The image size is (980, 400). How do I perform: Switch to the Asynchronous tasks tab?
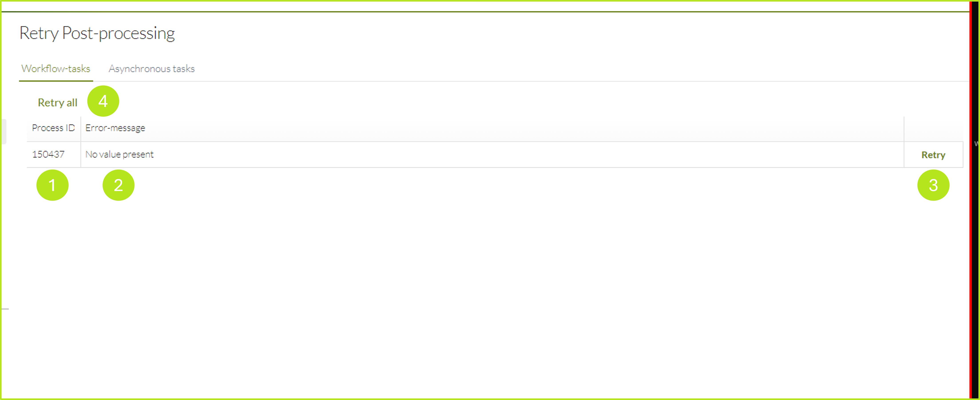click(152, 69)
